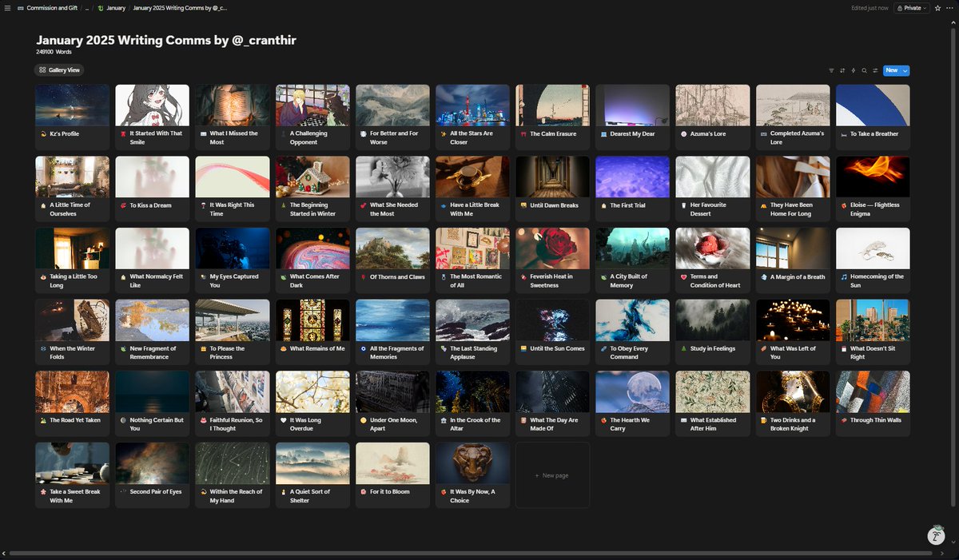The height and width of the screenshot is (560, 959).
Task: Open the 'Eloise — Flightless Enigma' flame thumbnail
Action: pyautogui.click(x=873, y=177)
